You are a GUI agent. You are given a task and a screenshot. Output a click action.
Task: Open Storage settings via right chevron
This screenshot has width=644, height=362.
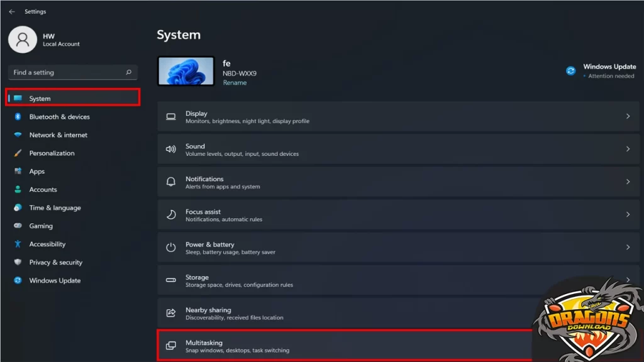[x=628, y=280]
